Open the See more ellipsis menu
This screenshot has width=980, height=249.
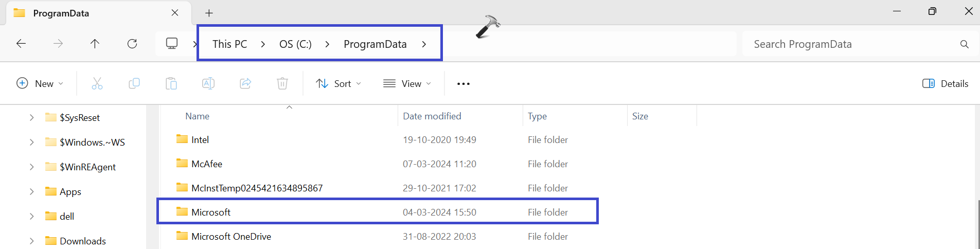pos(463,83)
